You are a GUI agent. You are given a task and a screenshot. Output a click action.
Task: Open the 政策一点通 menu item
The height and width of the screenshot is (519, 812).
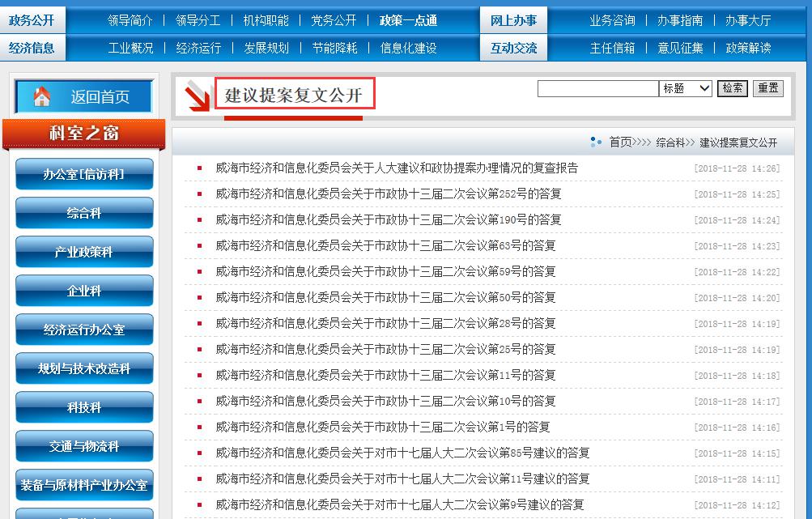(408, 20)
